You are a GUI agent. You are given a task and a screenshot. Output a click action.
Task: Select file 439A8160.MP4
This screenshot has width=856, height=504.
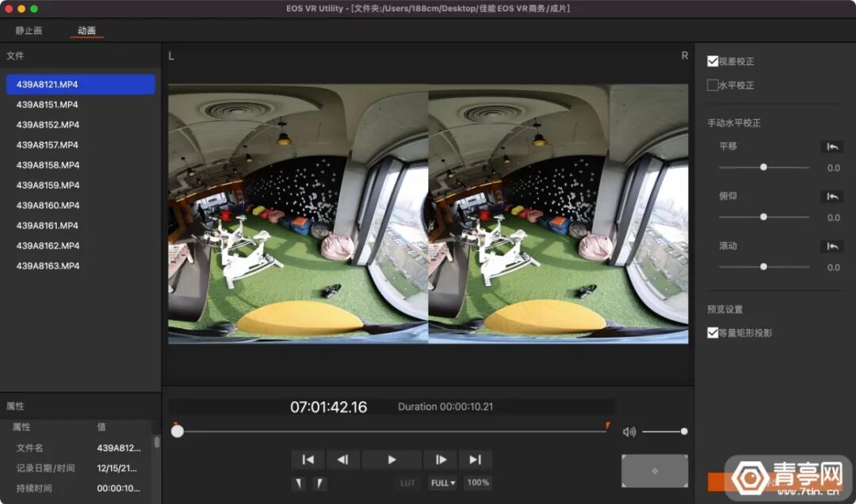point(81,206)
